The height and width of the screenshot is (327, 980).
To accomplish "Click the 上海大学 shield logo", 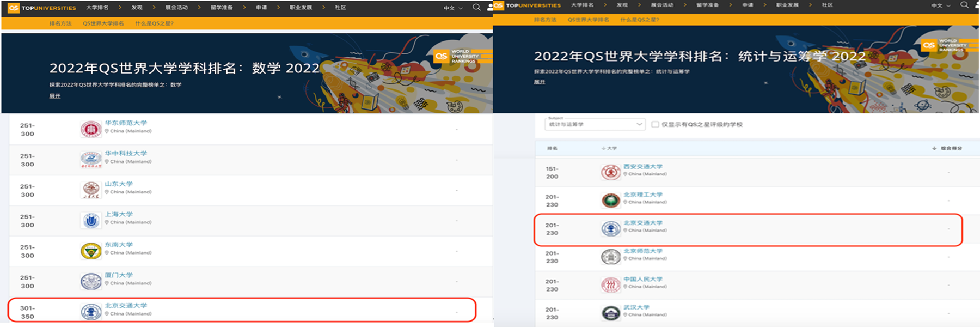I will click(x=91, y=220).
